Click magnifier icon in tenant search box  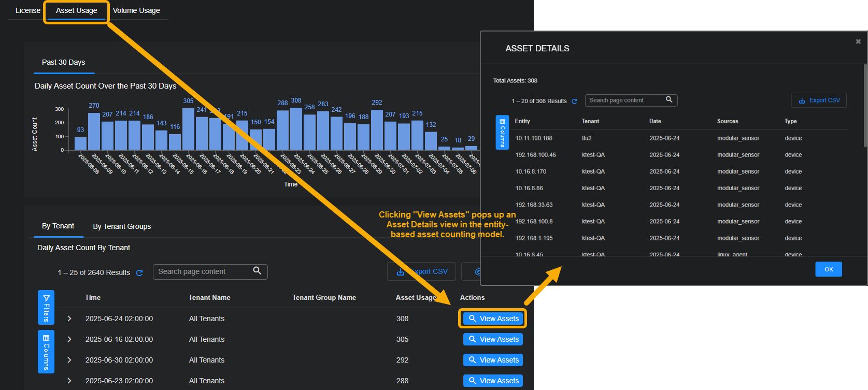[257, 271]
